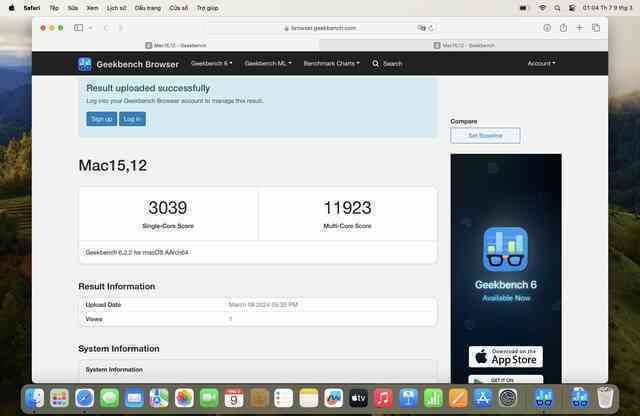
Task: Open the Tệp menu
Action: coord(54,8)
